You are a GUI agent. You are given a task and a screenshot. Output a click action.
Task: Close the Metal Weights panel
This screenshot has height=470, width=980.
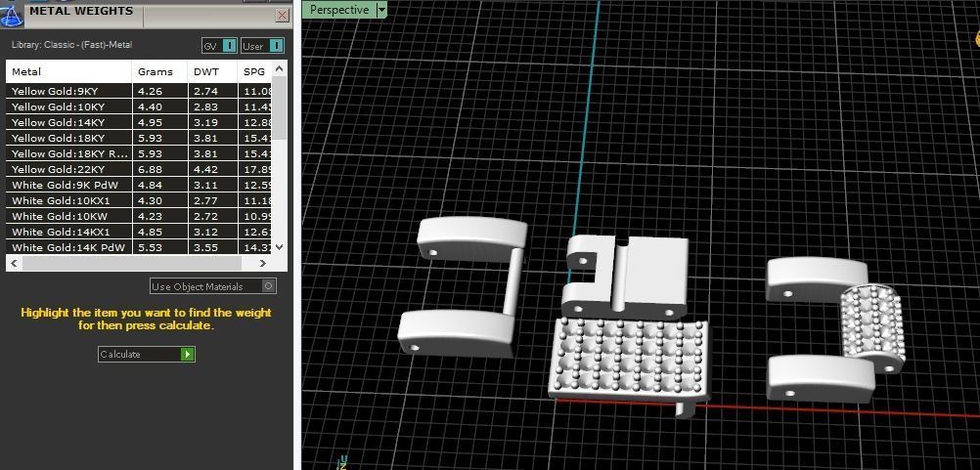pos(283,15)
